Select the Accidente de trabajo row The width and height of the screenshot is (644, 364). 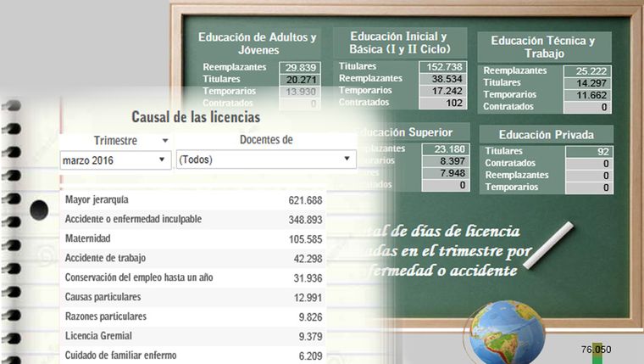point(193,258)
